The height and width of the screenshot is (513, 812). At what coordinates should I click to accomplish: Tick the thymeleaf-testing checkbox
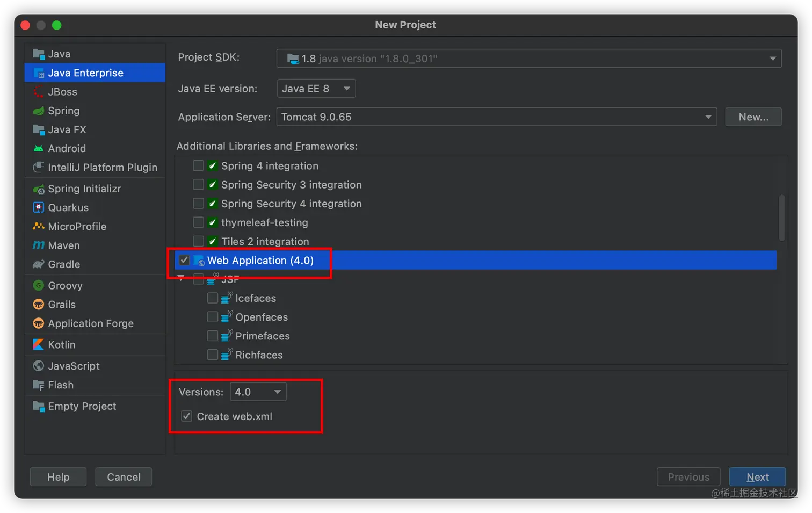pos(198,222)
